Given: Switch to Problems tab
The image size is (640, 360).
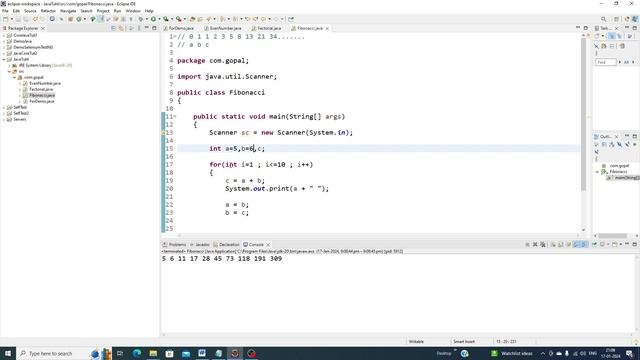Looking at the screenshot, I should 175,244.
